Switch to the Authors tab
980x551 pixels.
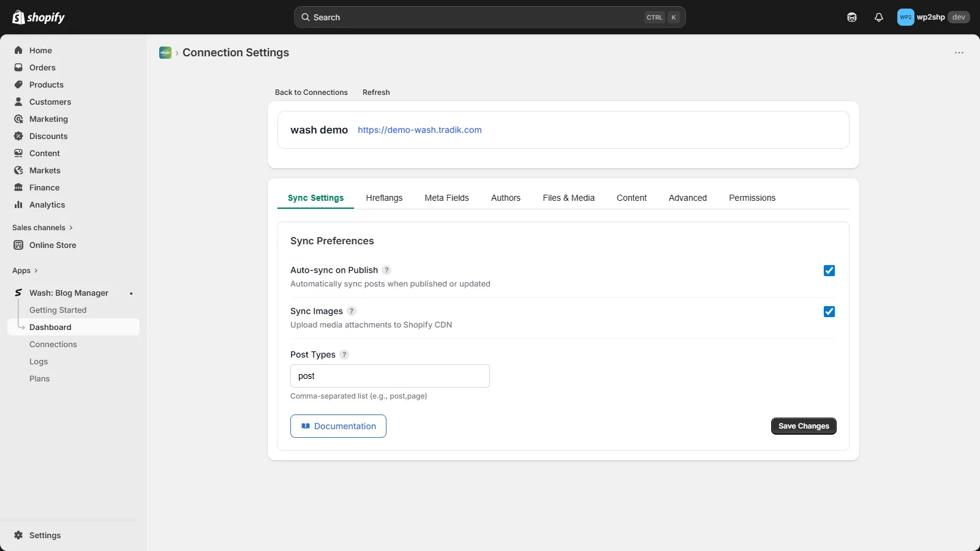point(506,198)
